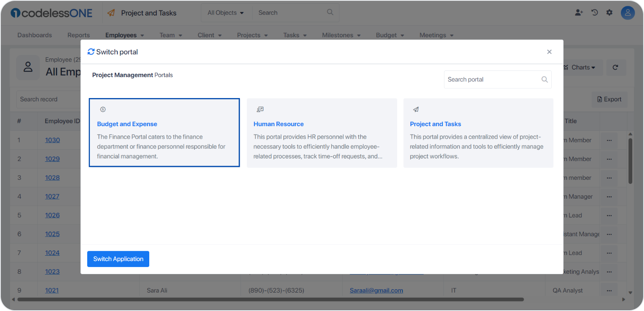
Task: Click the paper plane icon beside Project and Tasks title
Action: click(x=111, y=13)
